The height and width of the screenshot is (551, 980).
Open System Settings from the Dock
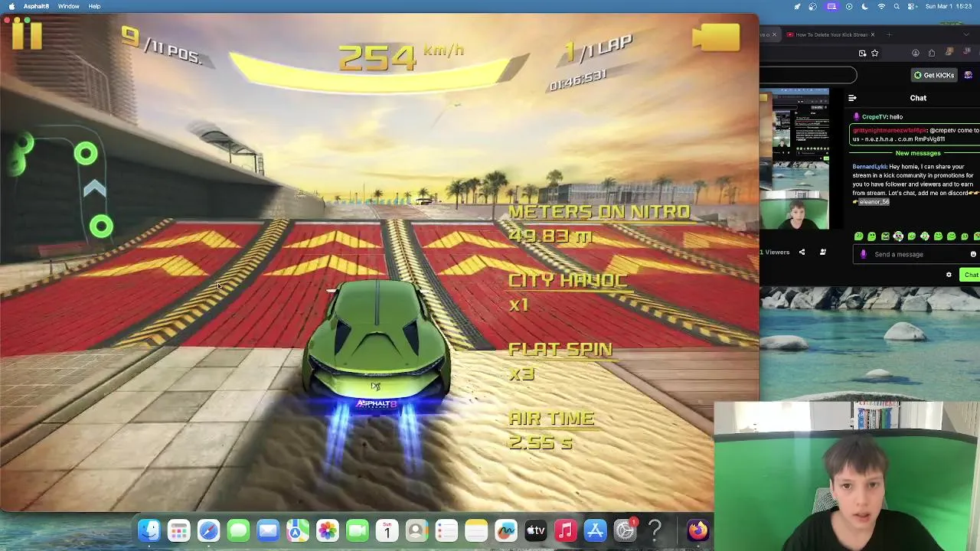[625, 530]
